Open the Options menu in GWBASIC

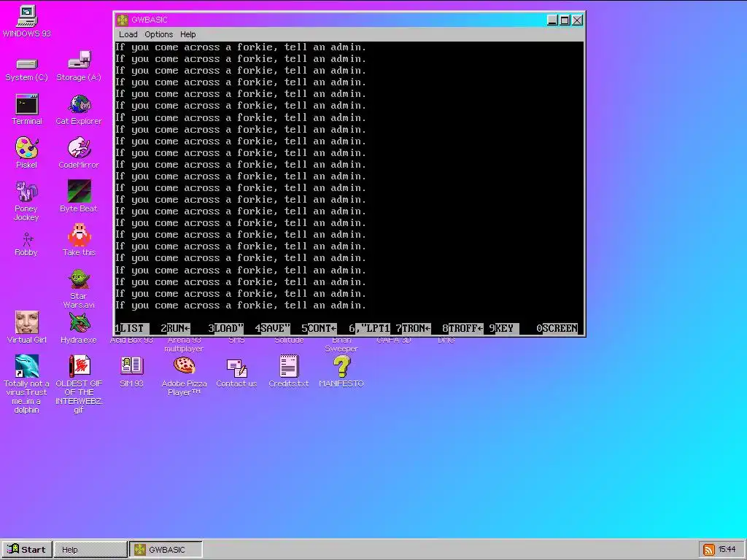[158, 34]
